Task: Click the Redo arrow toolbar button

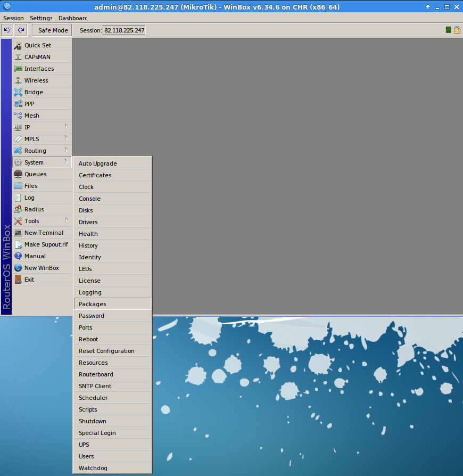Action: click(21, 30)
